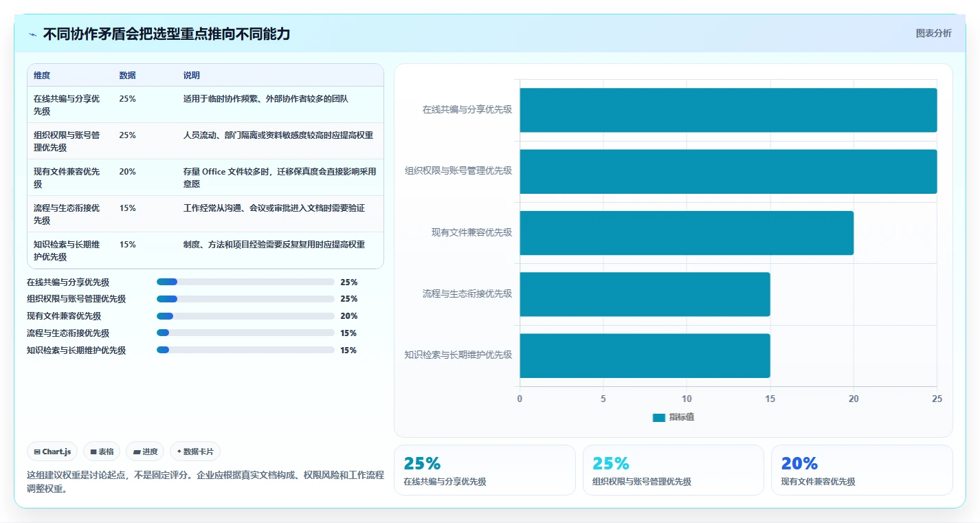
Task: Click the 数据 column header
Action: pyautogui.click(x=127, y=76)
